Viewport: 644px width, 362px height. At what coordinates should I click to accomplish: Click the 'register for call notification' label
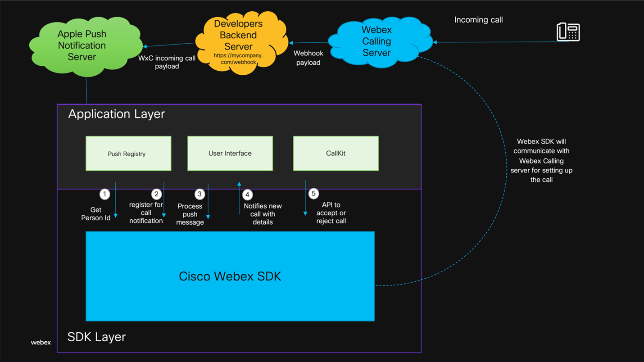pos(146,213)
